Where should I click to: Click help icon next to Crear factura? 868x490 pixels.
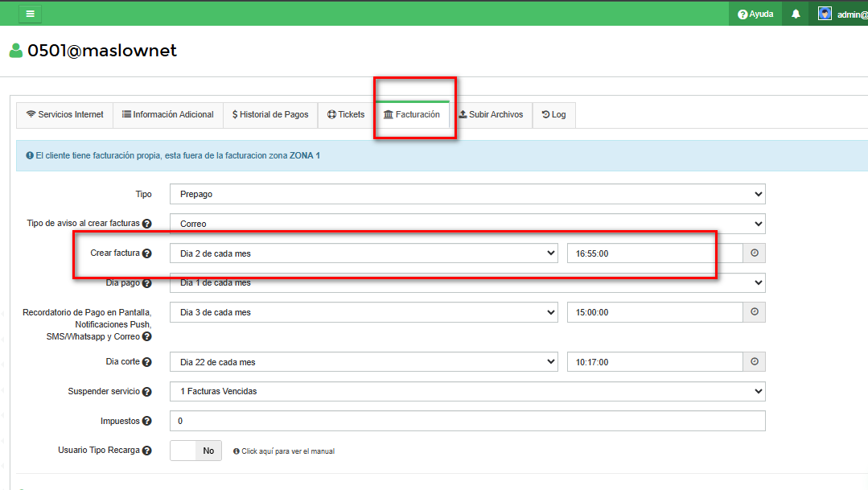tap(147, 253)
